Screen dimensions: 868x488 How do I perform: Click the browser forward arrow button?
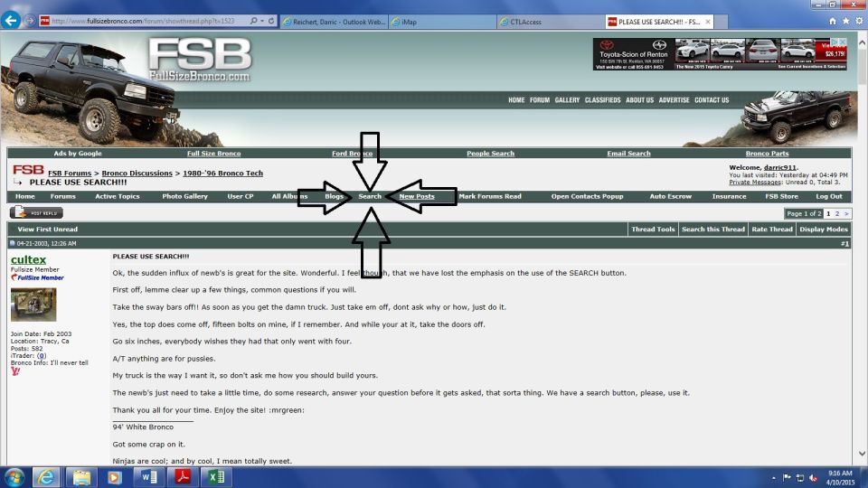click(29, 21)
